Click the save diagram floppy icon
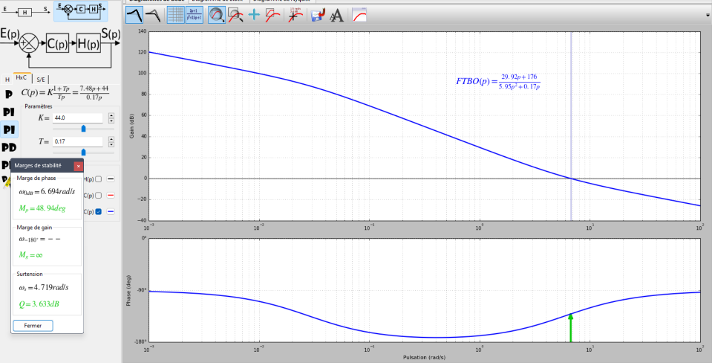This screenshot has width=712, height=363. (318, 15)
